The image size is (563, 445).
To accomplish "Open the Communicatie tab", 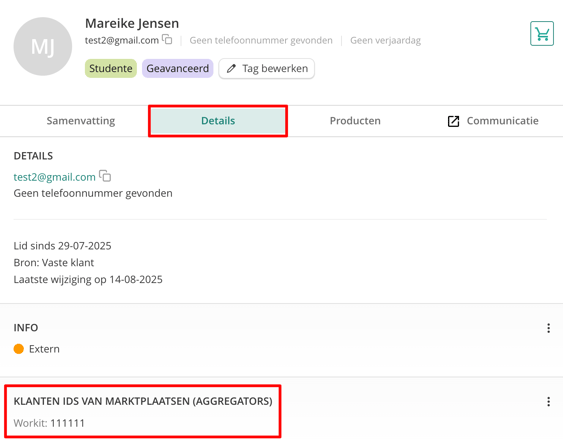I will (x=493, y=121).
